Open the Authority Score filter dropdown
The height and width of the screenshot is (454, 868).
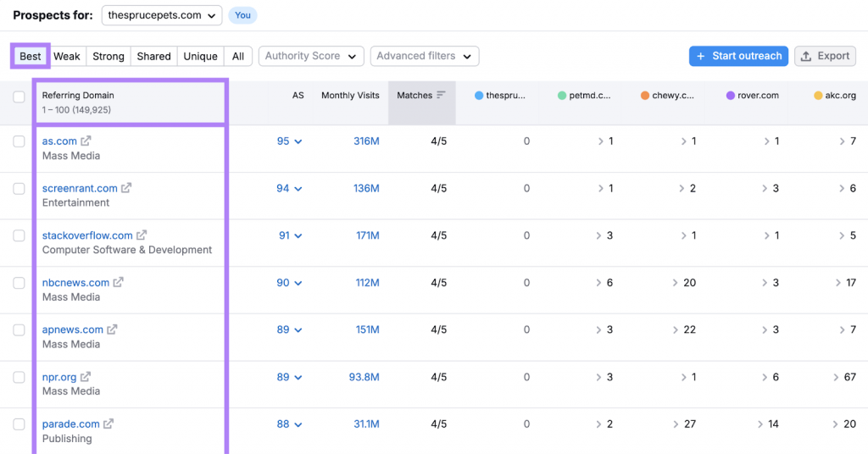click(x=311, y=56)
